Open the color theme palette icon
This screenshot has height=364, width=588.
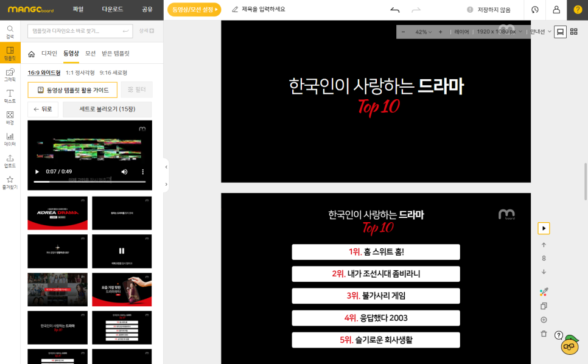pyautogui.click(x=544, y=292)
